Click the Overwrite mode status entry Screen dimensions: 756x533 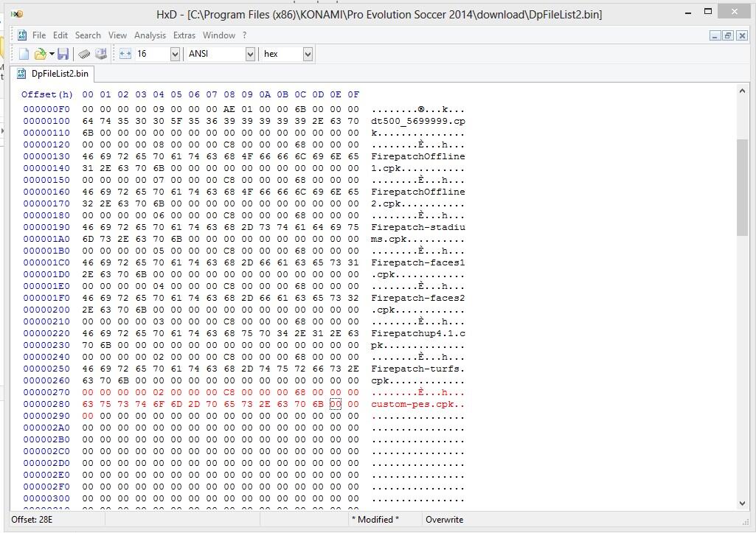coord(444,520)
